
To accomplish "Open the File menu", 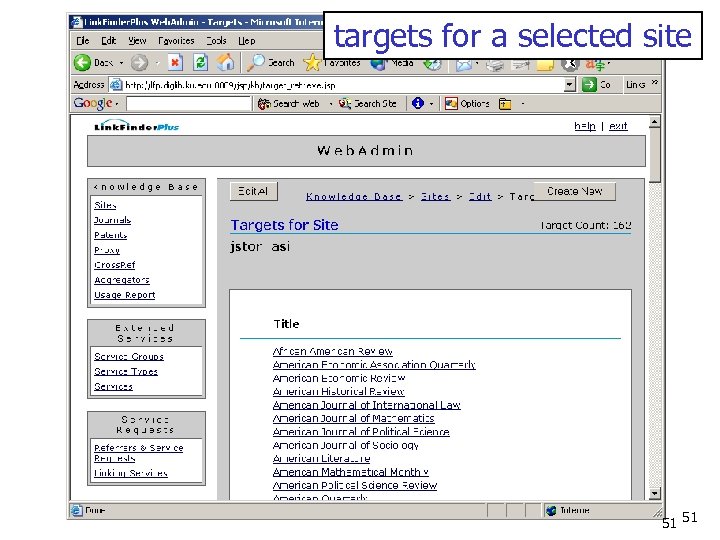I will pos(83,41).
